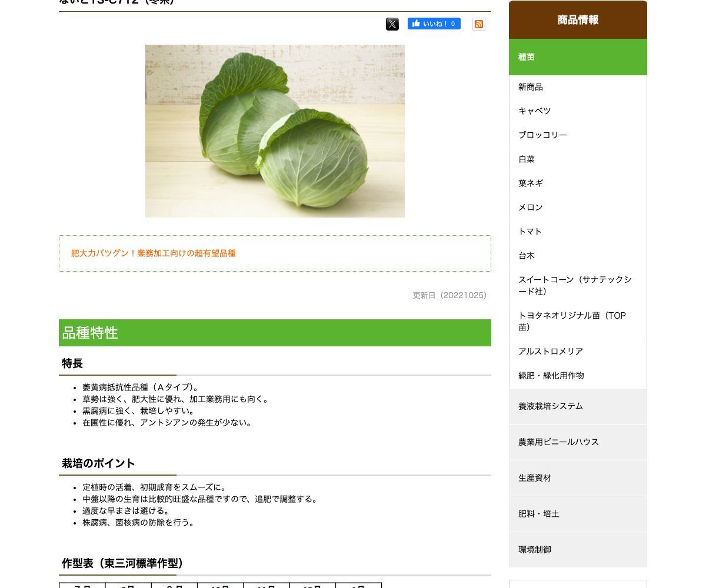The image size is (706, 588).
Task: Expand the 肥料・培土 menu section
Action: [578, 514]
